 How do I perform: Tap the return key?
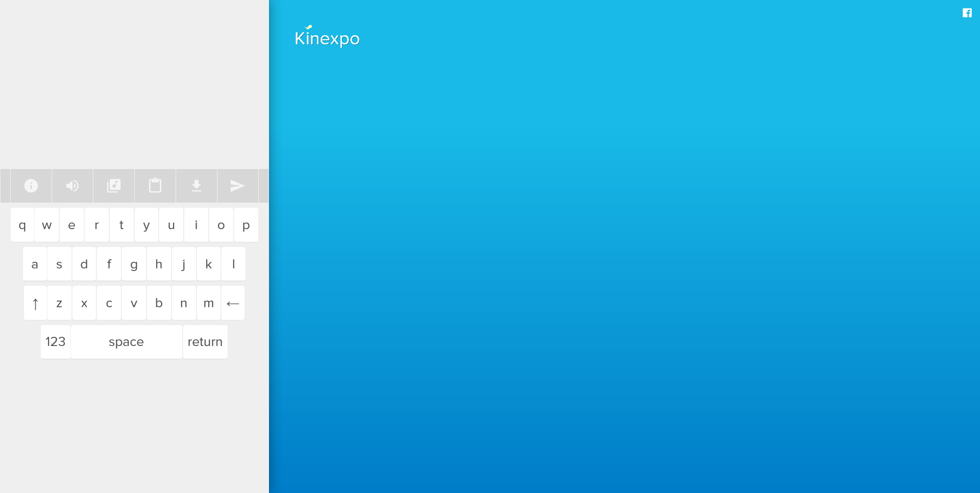coord(205,342)
